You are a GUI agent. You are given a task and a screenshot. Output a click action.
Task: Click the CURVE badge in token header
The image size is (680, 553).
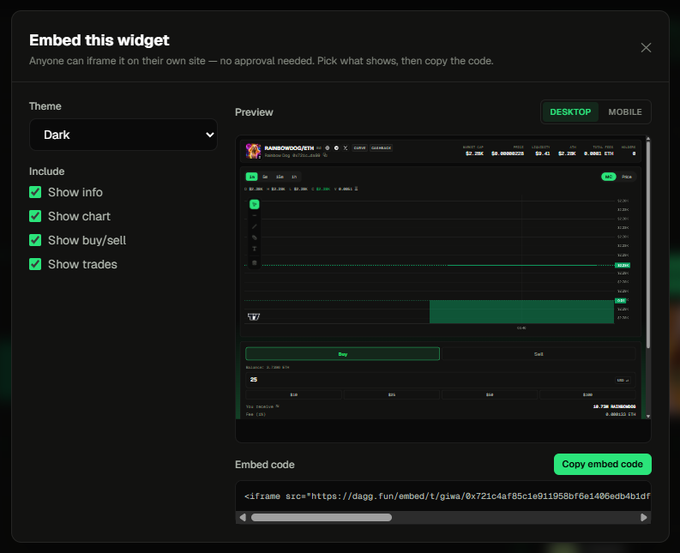[x=360, y=148]
